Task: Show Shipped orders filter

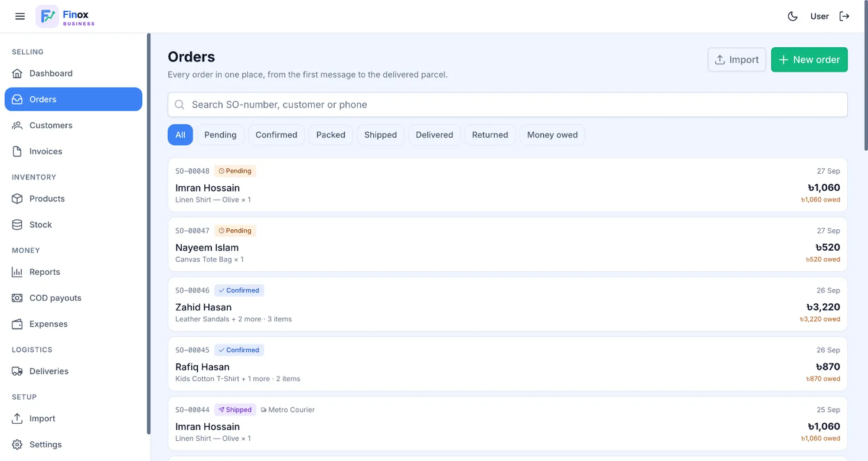Action: (380, 135)
